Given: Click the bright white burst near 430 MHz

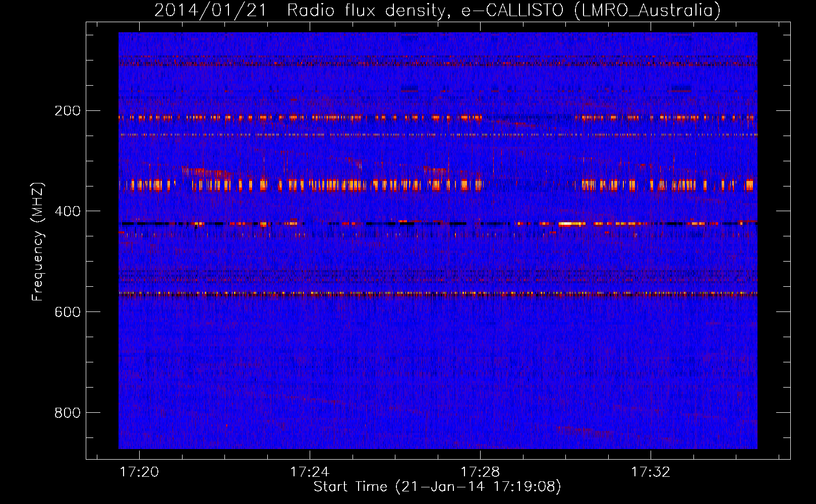Looking at the screenshot, I should pyautogui.click(x=572, y=223).
